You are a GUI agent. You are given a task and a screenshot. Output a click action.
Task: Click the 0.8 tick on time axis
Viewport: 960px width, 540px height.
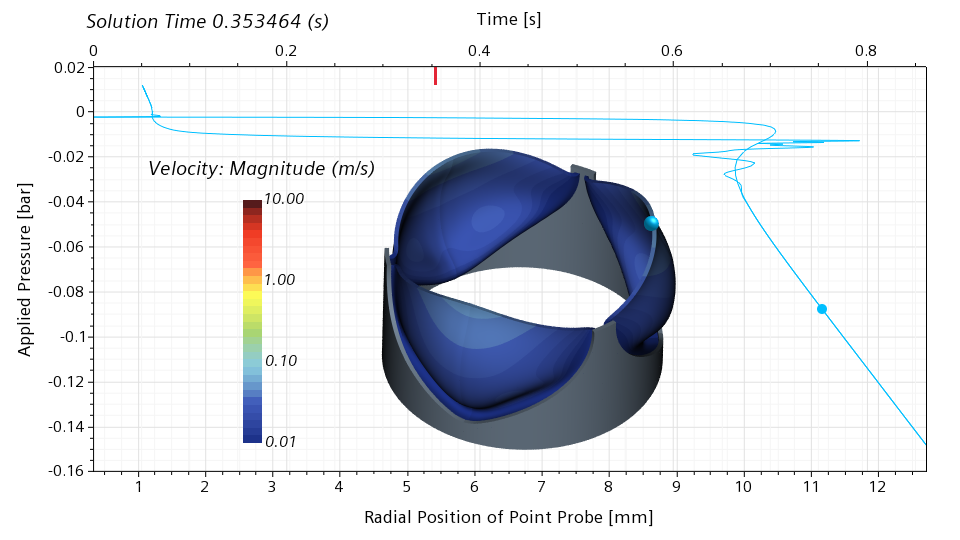865,50
